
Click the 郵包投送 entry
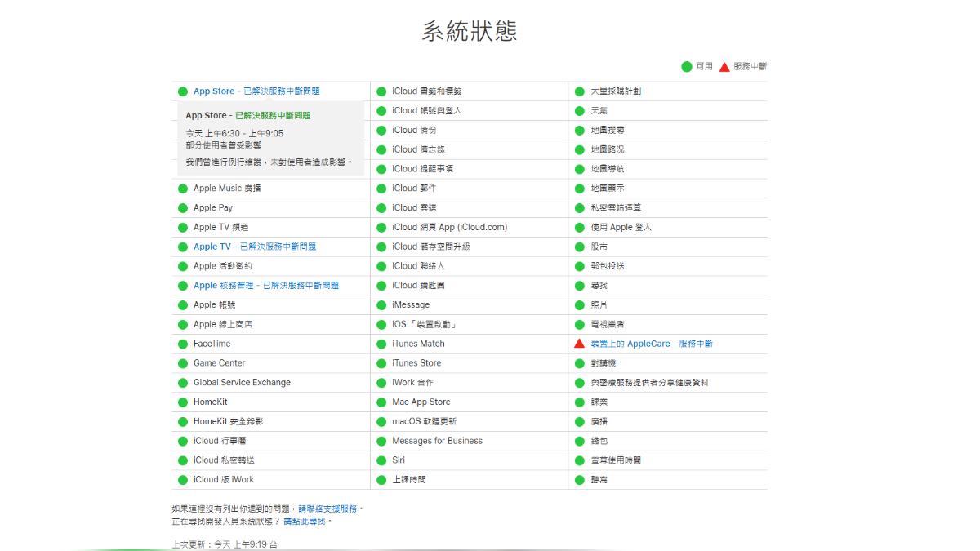pos(608,266)
